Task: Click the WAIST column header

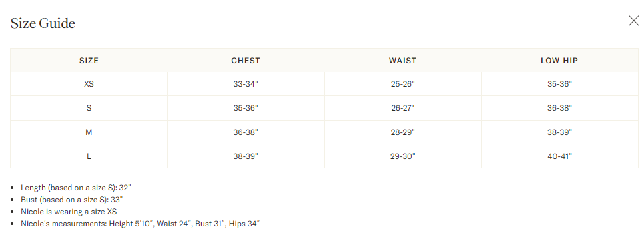Action: (x=402, y=61)
